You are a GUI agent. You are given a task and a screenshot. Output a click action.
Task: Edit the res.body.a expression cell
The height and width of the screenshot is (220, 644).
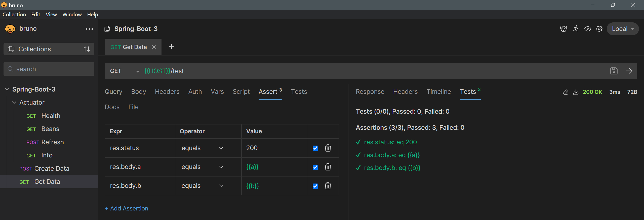pos(140,167)
